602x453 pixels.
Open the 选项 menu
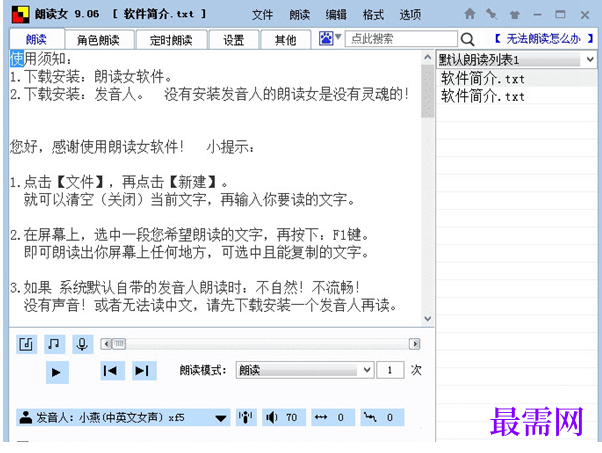[x=410, y=15]
